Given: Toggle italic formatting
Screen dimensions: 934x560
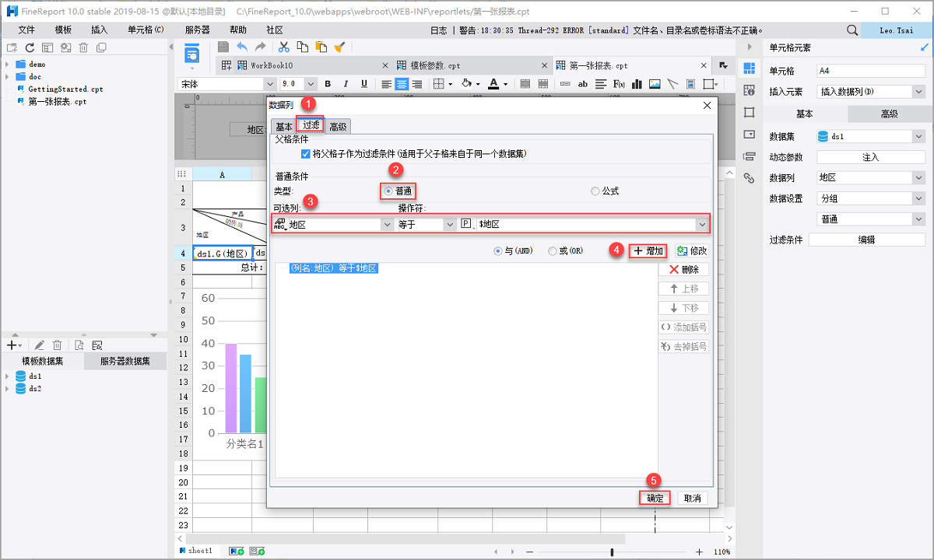Looking at the screenshot, I should point(345,84).
